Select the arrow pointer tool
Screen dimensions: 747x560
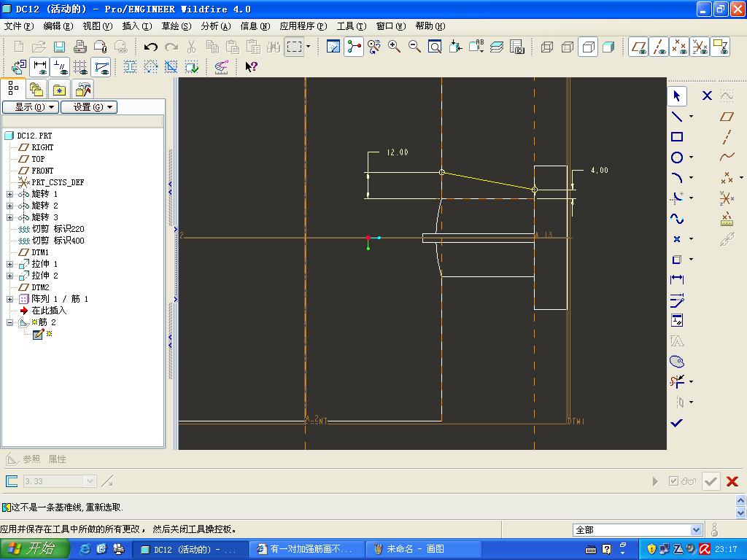pyautogui.click(x=676, y=96)
